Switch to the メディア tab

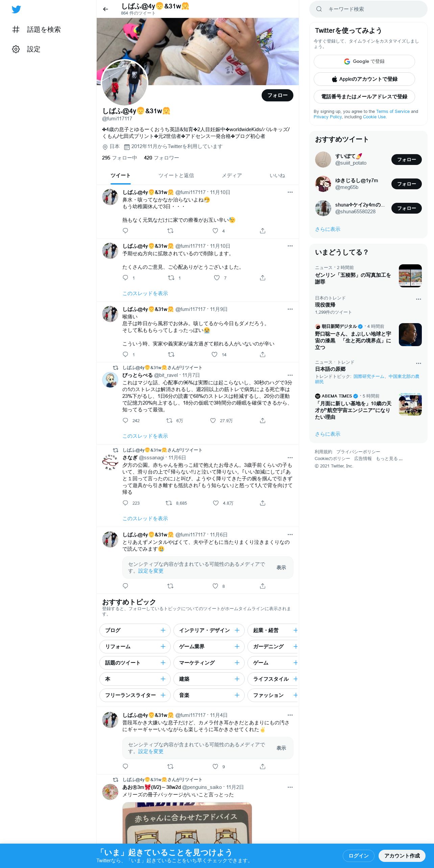(x=232, y=175)
